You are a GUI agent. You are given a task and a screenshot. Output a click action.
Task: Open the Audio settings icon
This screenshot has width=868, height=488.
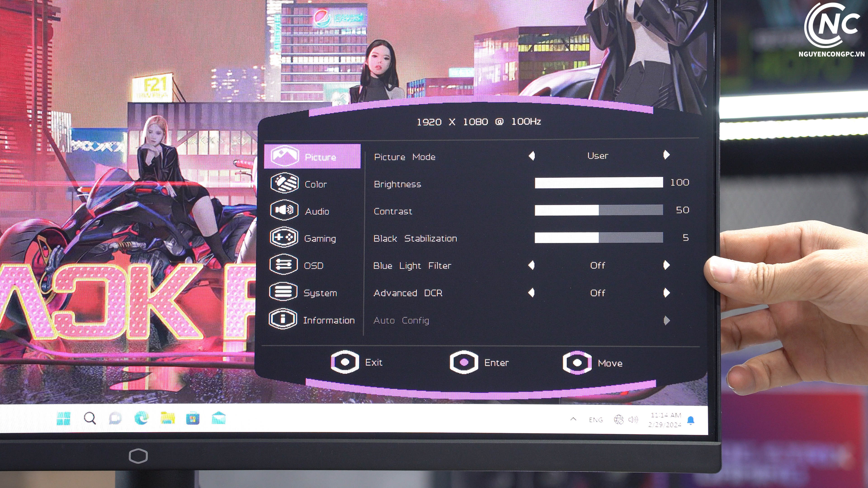coord(284,210)
